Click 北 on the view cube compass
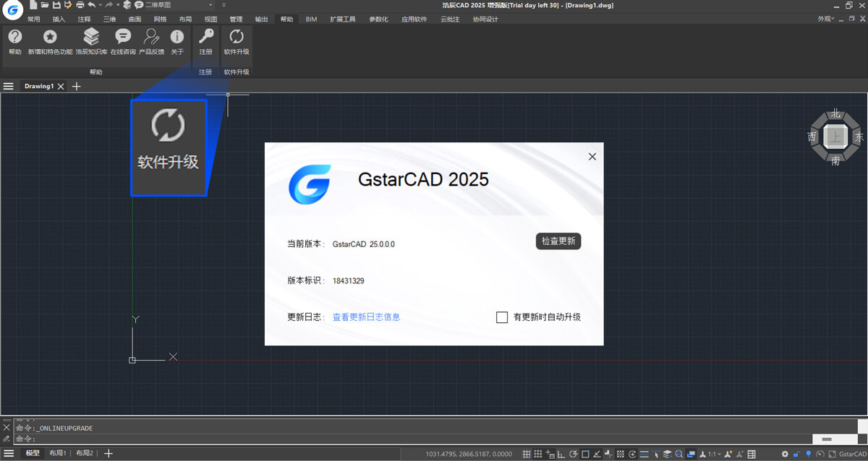868x461 pixels. tap(835, 113)
